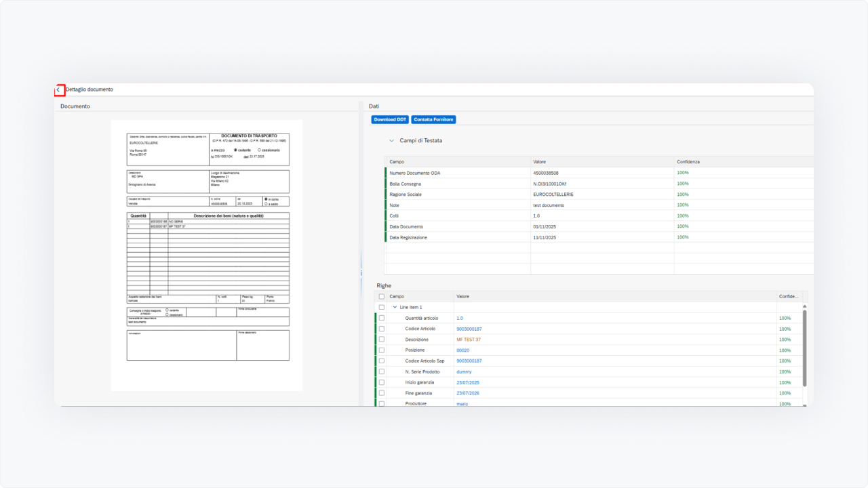Select the Descrizione row checkbox
The width and height of the screenshot is (868, 488).
(382, 340)
